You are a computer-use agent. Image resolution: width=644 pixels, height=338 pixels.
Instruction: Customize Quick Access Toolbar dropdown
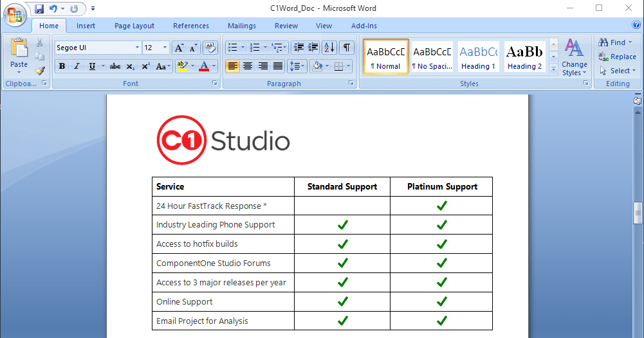coord(93,8)
